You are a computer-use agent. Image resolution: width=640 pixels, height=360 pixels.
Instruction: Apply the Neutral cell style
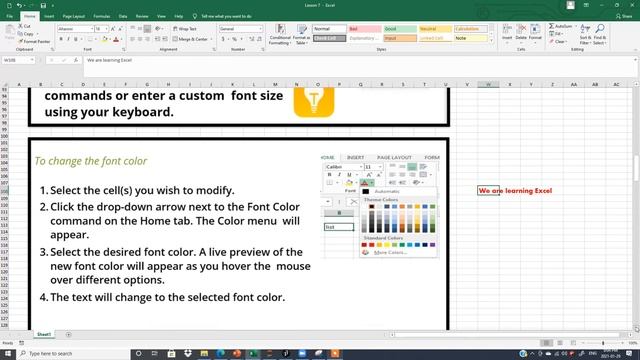tap(435, 29)
